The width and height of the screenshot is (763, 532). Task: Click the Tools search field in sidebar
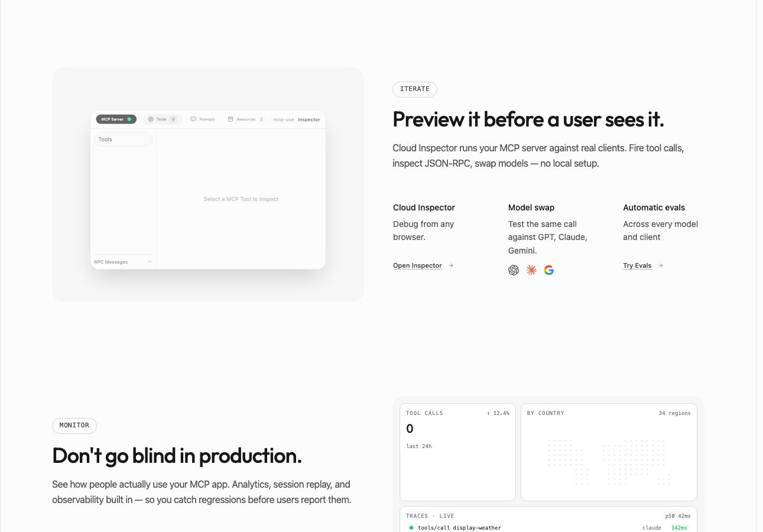(x=124, y=140)
